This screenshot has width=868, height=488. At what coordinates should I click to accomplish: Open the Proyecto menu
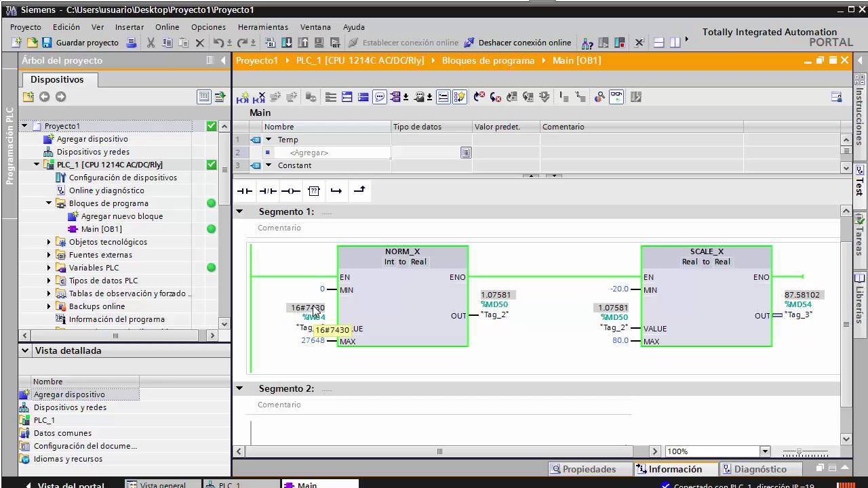tap(26, 27)
